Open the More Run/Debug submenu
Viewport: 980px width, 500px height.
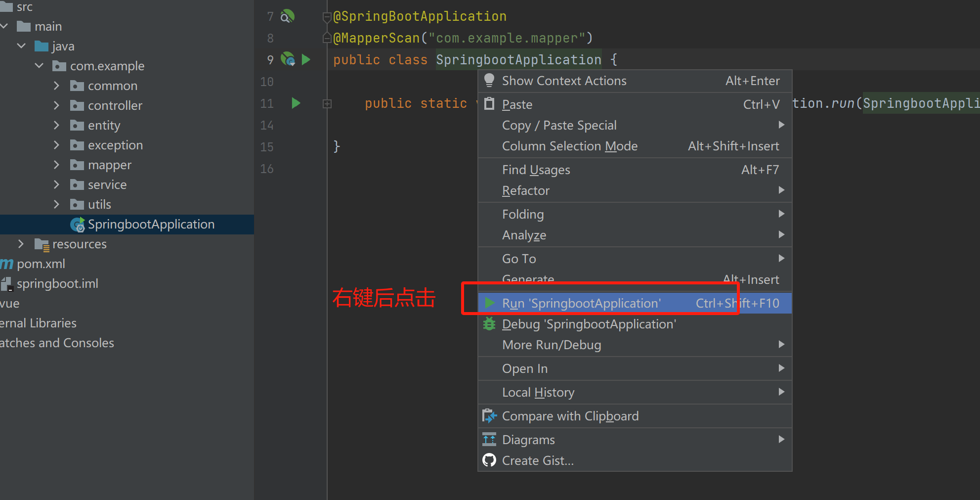click(635, 345)
